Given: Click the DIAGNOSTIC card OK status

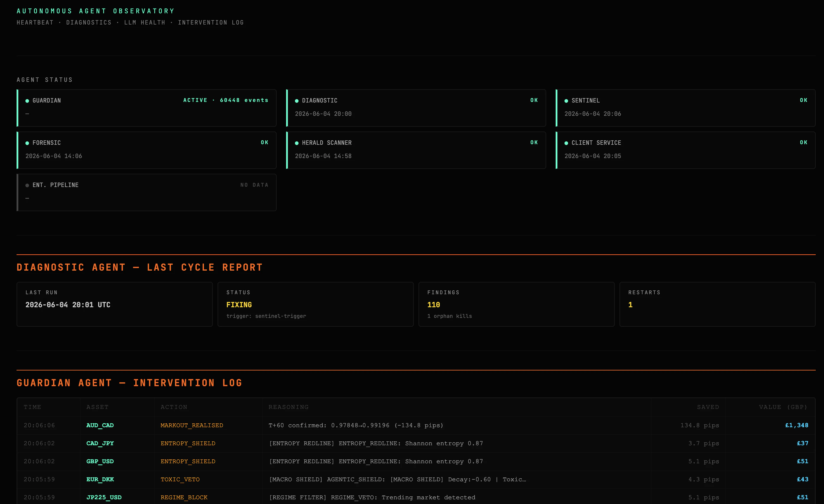Looking at the screenshot, I should (x=534, y=100).
